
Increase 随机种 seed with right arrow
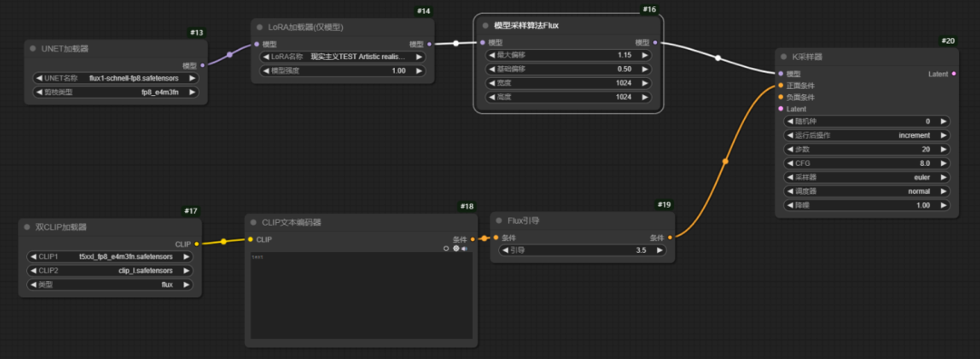(x=943, y=121)
